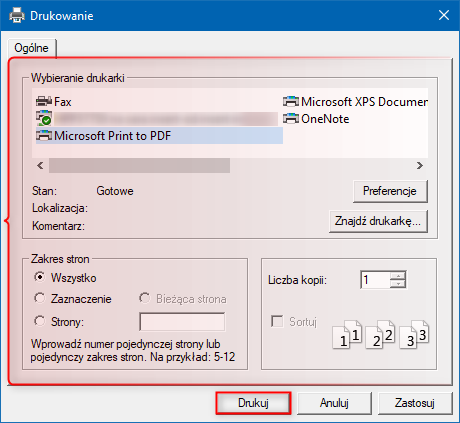This screenshot has width=460, height=423.
Task: Select the Wszystko radio button
Action: pyautogui.click(x=40, y=277)
